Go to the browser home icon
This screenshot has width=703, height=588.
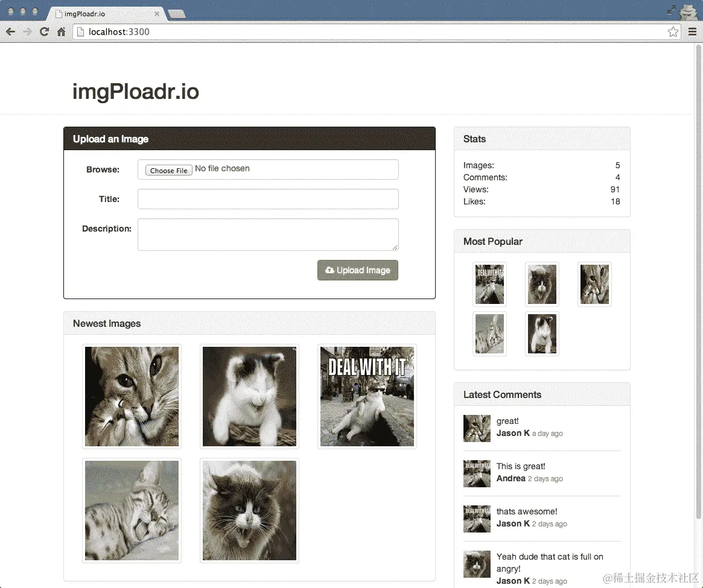[62, 32]
